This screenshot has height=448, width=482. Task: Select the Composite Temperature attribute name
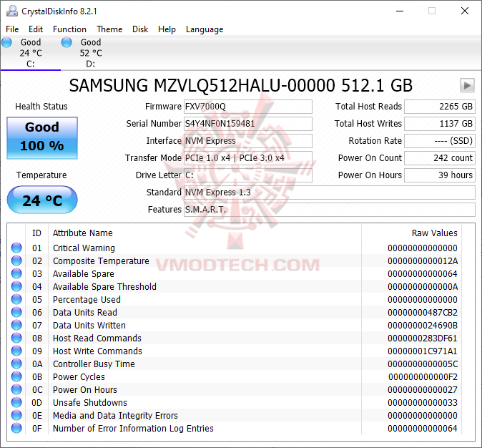pos(101,261)
